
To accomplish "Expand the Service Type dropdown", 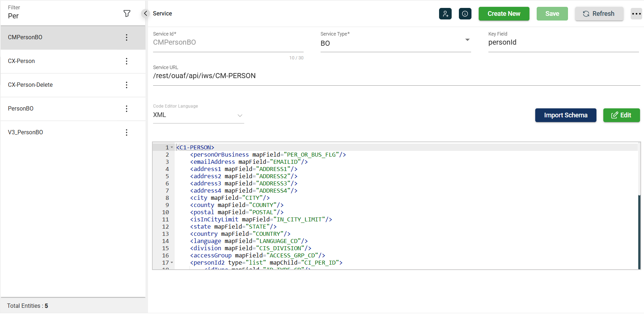I will click(x=467, y=40).
